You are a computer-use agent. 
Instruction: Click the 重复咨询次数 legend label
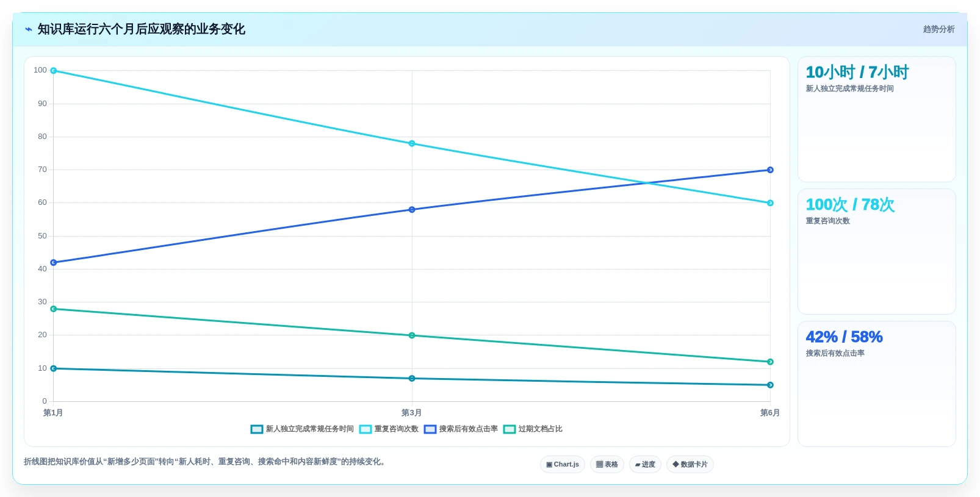click(397, 429)
